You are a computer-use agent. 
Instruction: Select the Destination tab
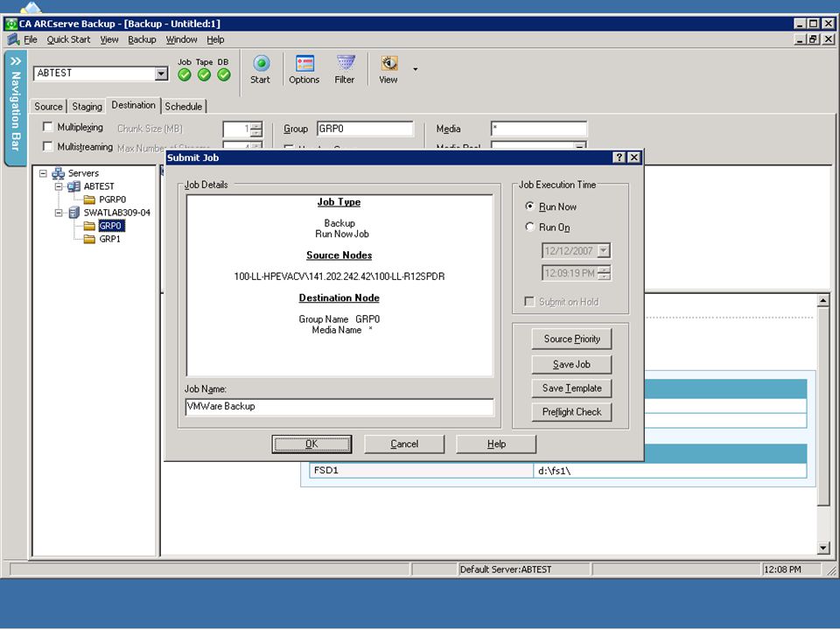(133, 105)
